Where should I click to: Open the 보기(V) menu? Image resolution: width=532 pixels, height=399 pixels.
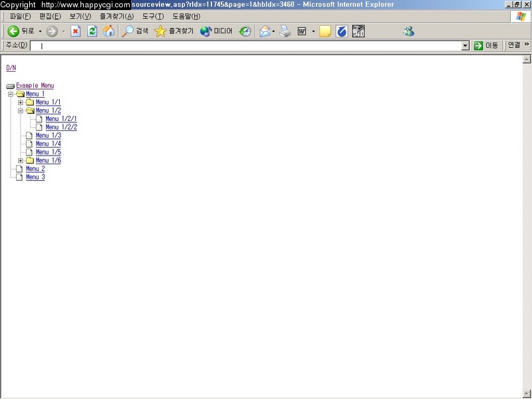(x=80, y=16)
